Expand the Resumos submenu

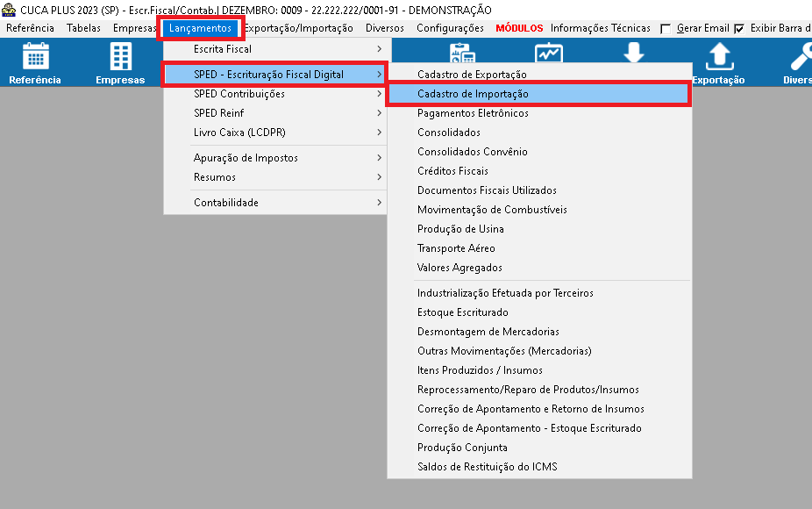[x=275, y=176]
